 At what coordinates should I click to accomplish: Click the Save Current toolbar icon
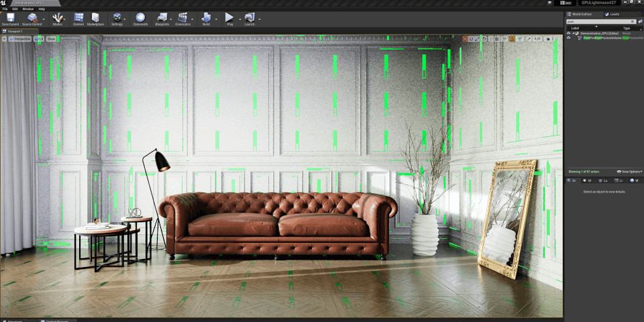click(10, 19)
